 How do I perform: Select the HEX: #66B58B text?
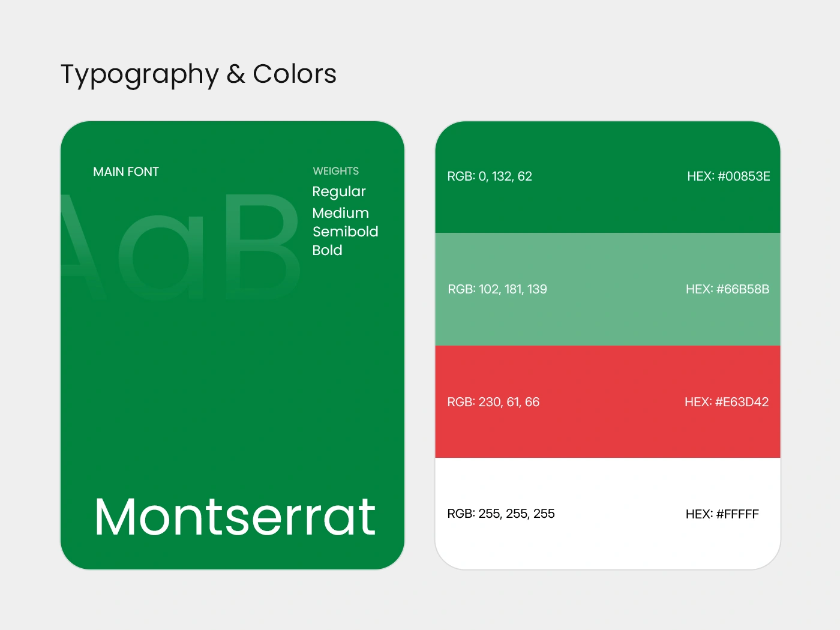[727, 289]
